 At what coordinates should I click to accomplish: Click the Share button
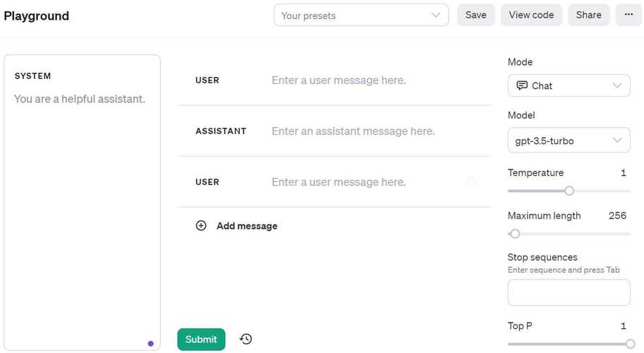point(588,15)
